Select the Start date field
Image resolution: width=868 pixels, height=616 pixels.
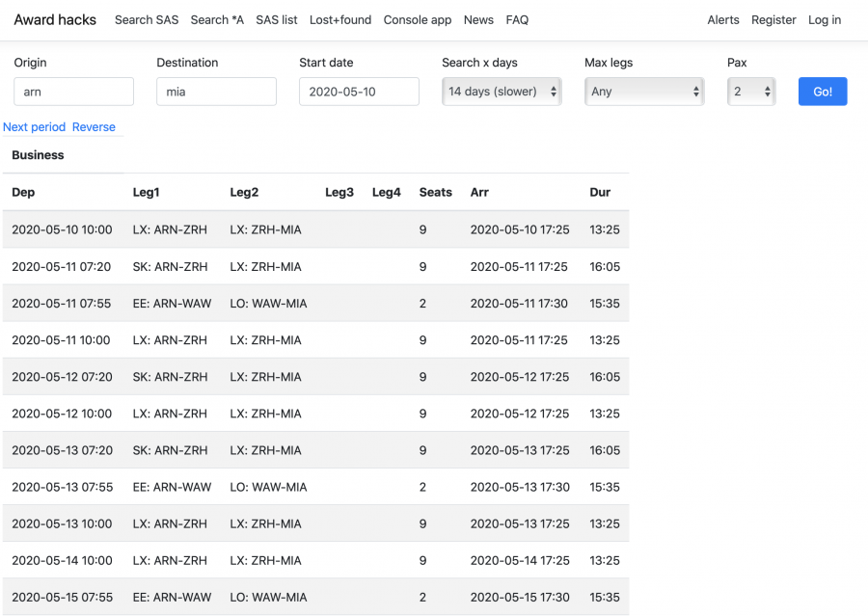click(359, 92)
